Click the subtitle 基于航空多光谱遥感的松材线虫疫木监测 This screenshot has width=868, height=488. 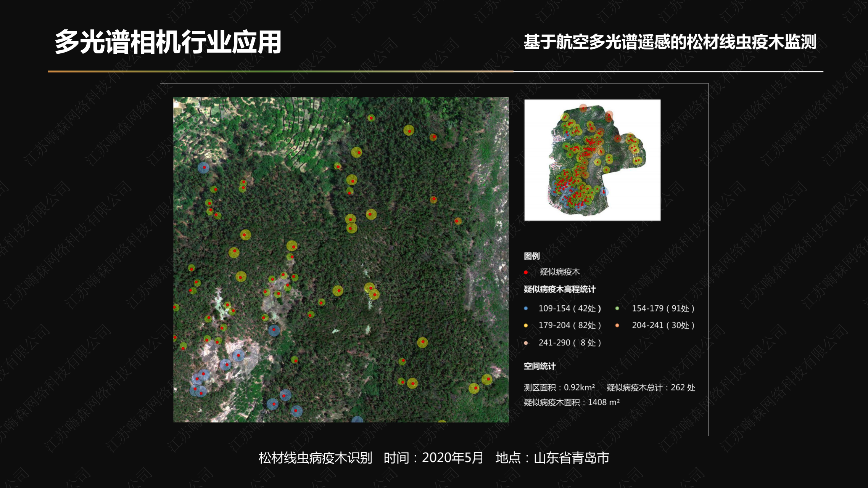(670, 42)
